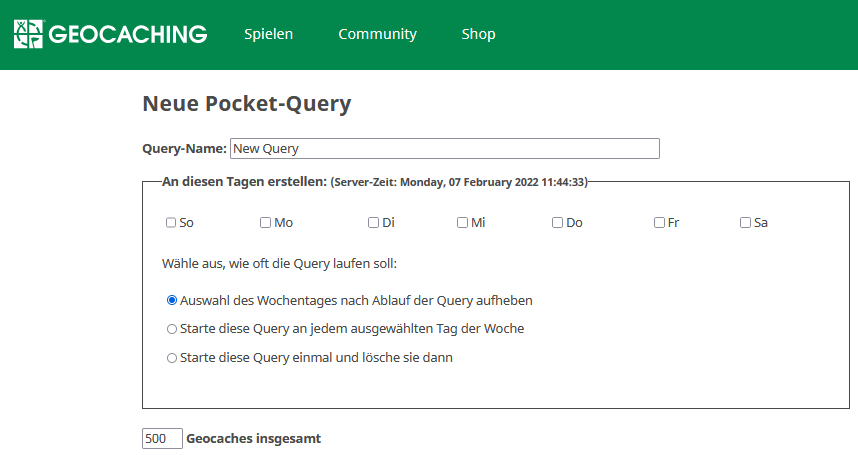858x455 pixels.
Task: Click the Geocaching logo icon
Action: (28, 34)
